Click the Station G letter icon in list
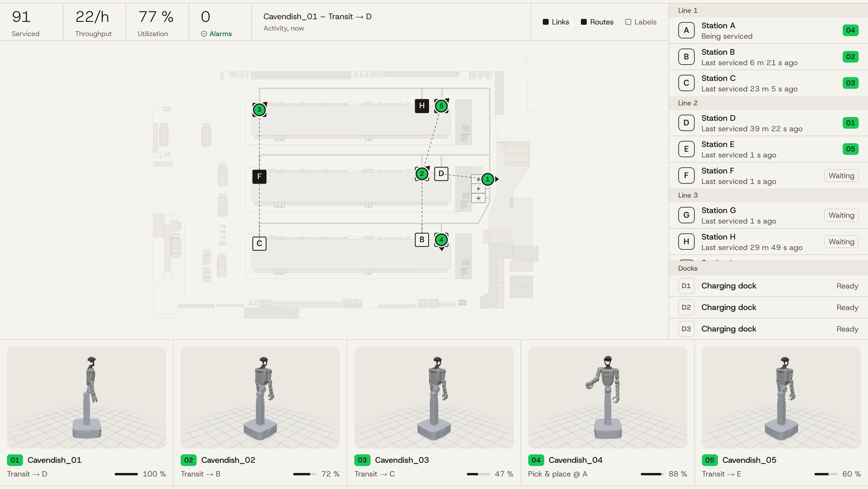 (686, 215)
